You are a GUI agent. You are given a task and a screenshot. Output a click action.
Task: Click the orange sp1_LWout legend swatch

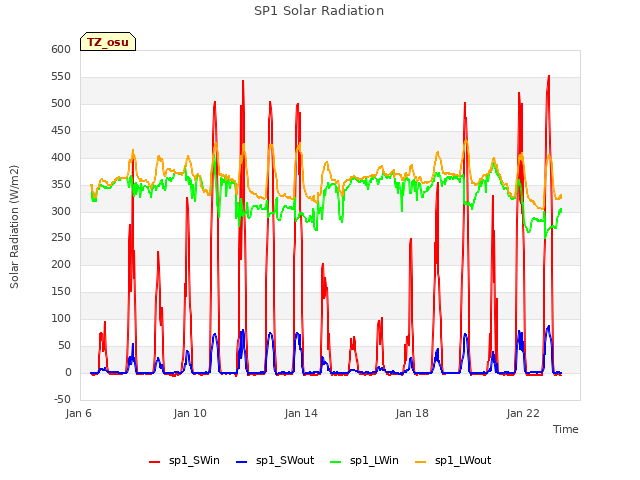(420, 462)
